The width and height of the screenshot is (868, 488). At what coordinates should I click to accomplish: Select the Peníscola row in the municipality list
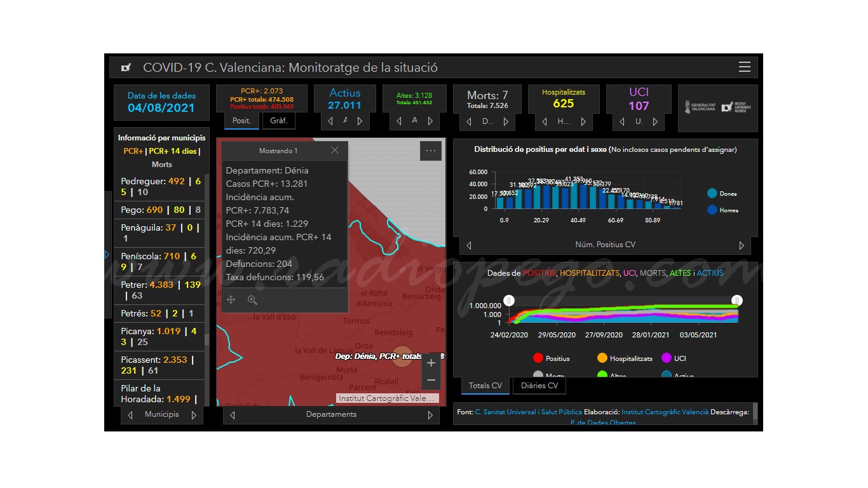pyautogui.click(x=159, y=262)
